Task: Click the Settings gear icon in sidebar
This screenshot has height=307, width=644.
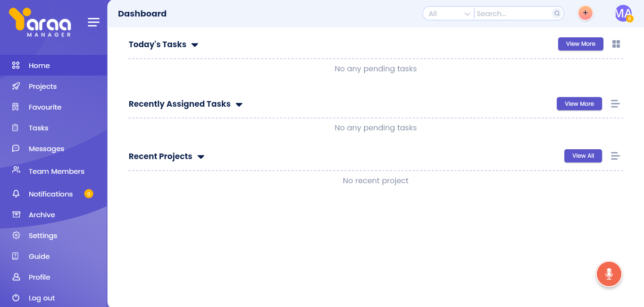Action: (x=16, y=236)
